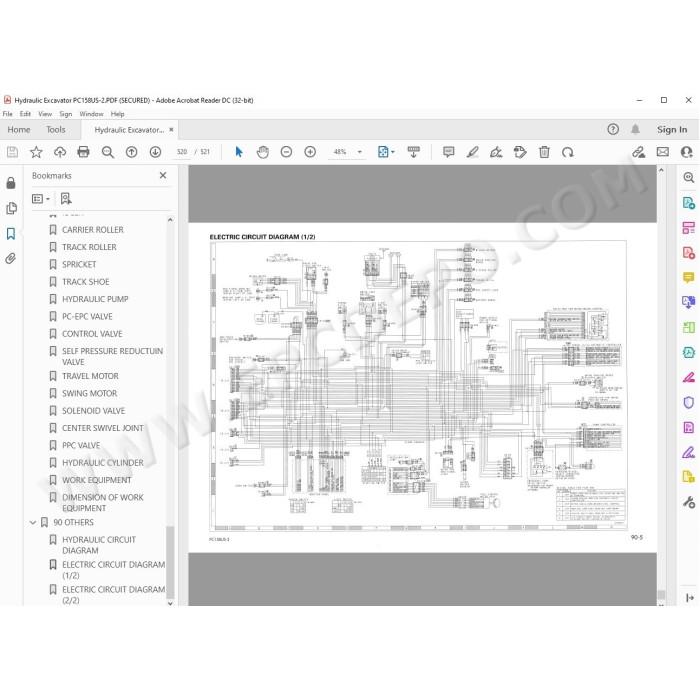This screenshot has width=700, height=700.
Task: Open the HYDRAULIC PUMP bookmark
Action: (x=95, y=299)
